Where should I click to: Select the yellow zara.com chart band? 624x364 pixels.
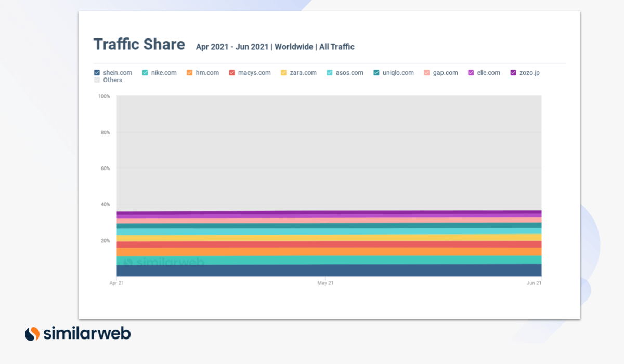[x=329, y=238]
